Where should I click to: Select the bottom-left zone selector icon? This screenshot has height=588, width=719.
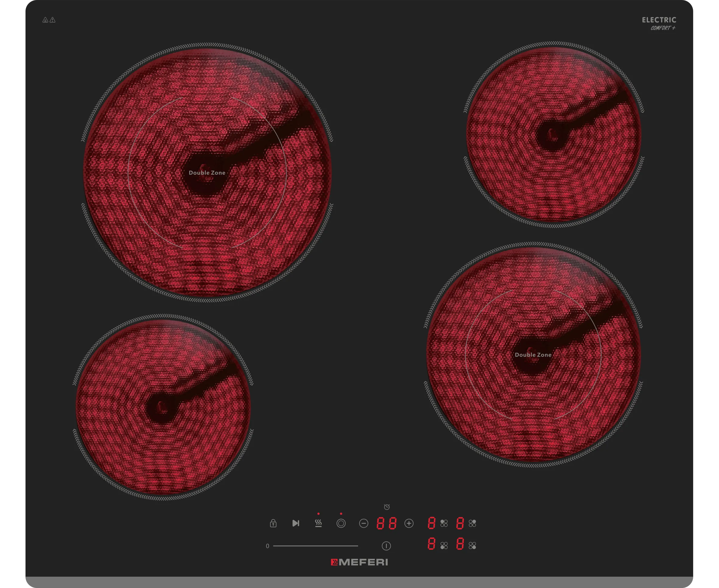point(444,546)
